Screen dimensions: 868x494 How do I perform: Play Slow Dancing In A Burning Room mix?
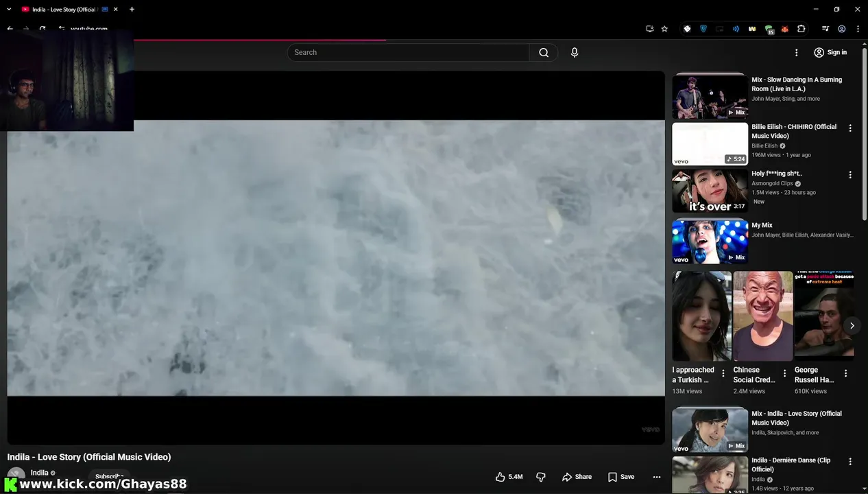710,96
